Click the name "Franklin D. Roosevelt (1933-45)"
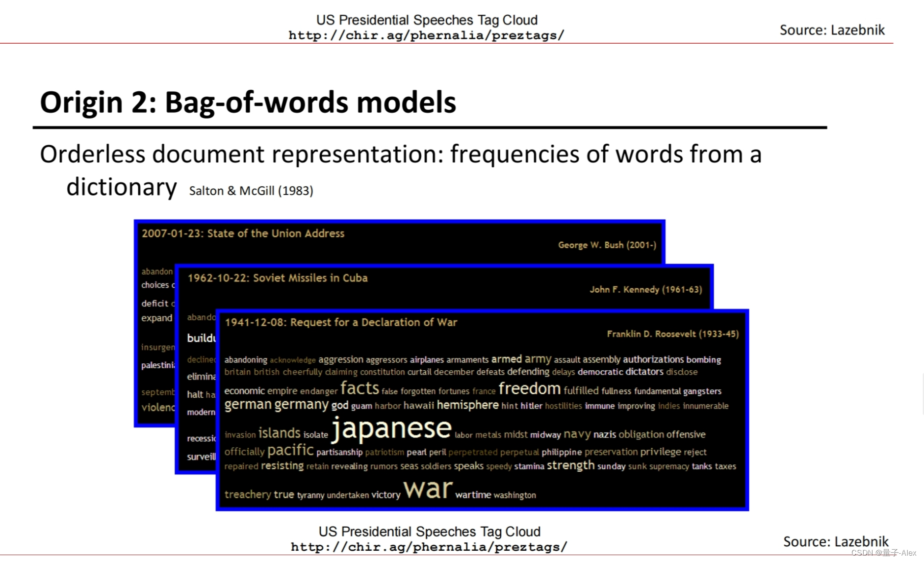Image resolution: width=924 pixels, height=561 pixels. click(x=672, y=334)
